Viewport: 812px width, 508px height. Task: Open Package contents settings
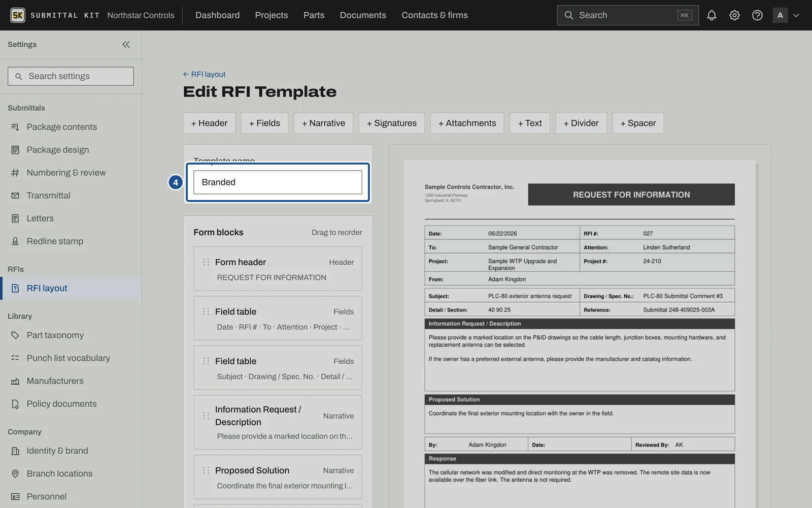(61, 127)
